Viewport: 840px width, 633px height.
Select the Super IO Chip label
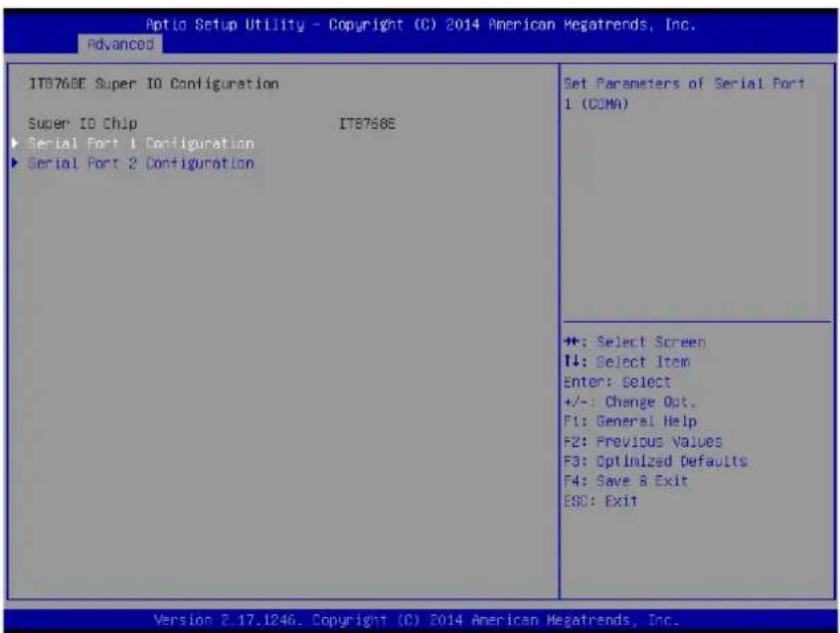83,123
